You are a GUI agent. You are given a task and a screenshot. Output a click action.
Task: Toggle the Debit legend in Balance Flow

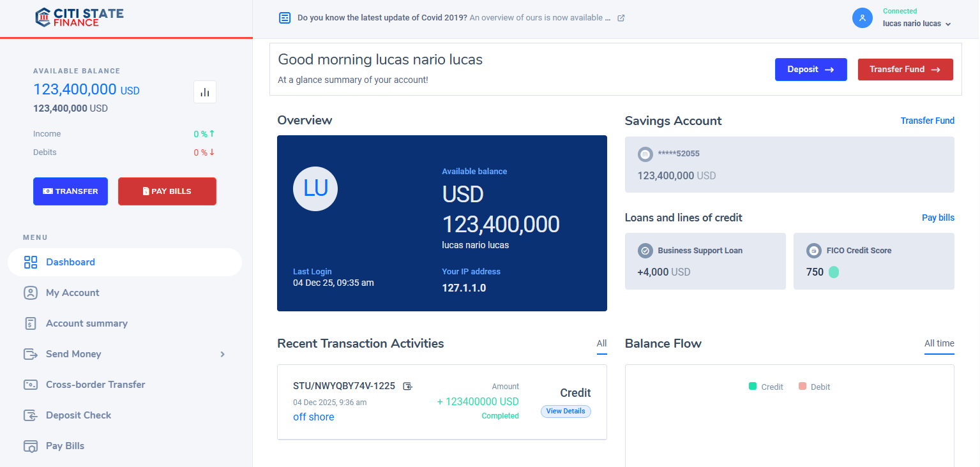pyautogui.click(x=814, y=387)
